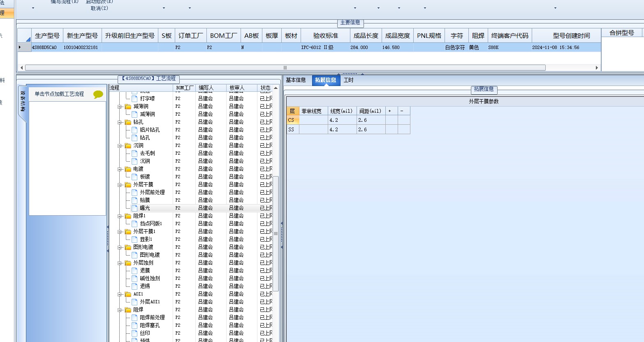Click the 状态 column header in process tree
Image resolution: width=644 pixels, height=342 pixels.
coord(266,88)
